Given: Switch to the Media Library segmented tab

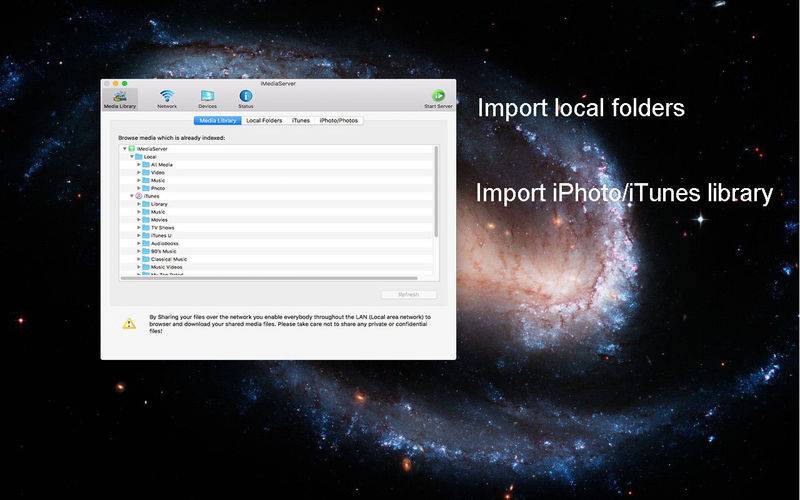Looking at the screenshot, I should [217, 120].
